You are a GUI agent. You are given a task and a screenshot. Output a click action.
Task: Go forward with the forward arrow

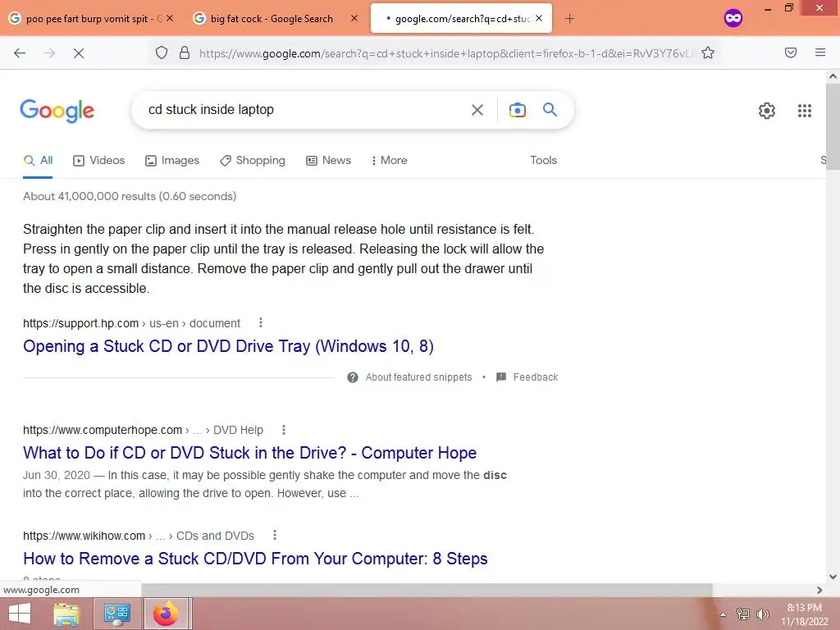(x=49, y=53)
